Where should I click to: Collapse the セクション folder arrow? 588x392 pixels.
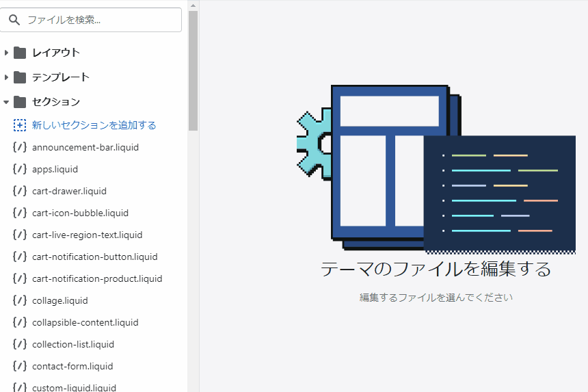pyautogui.click(x=6, y=102)
